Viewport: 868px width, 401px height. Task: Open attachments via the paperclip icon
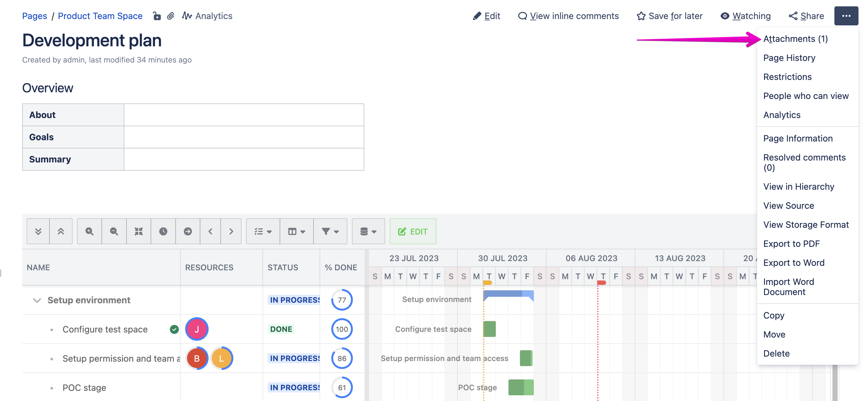170,16
